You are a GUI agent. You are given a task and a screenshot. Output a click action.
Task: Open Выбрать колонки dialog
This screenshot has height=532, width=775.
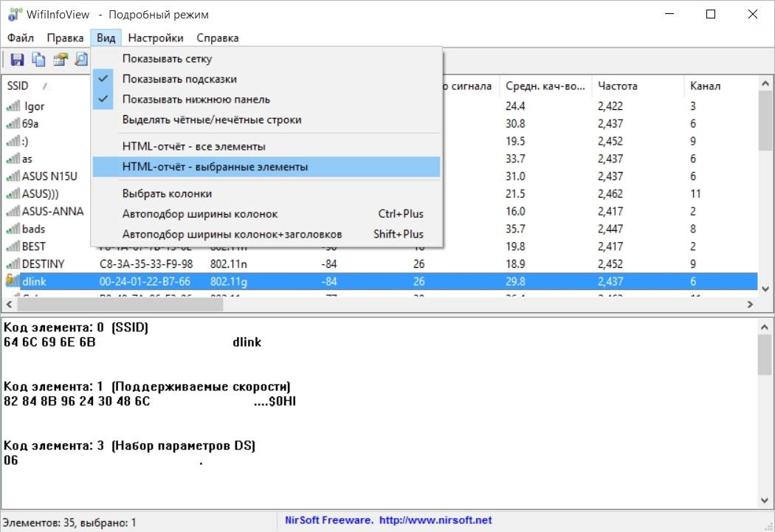pyautogui.click(x=266, y=193)
